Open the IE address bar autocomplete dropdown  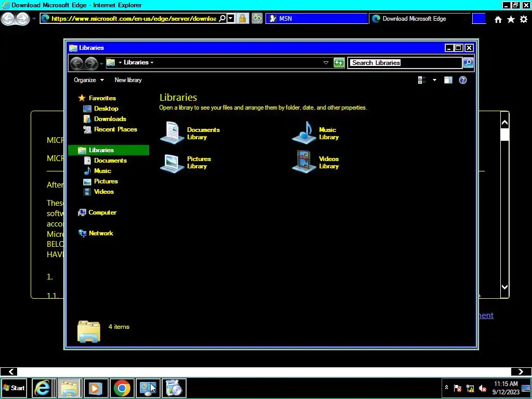pos(231,19)
